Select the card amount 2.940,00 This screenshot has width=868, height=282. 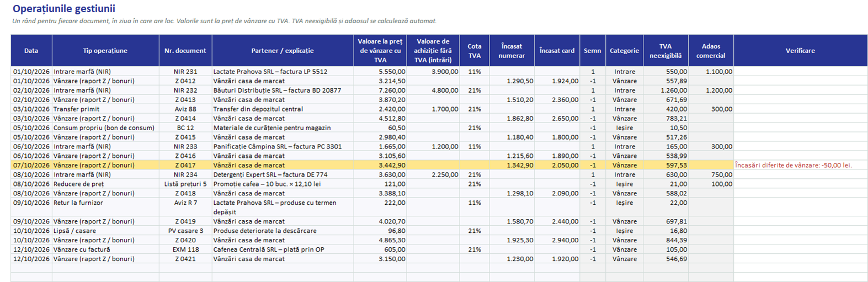[x=557, y=241]
